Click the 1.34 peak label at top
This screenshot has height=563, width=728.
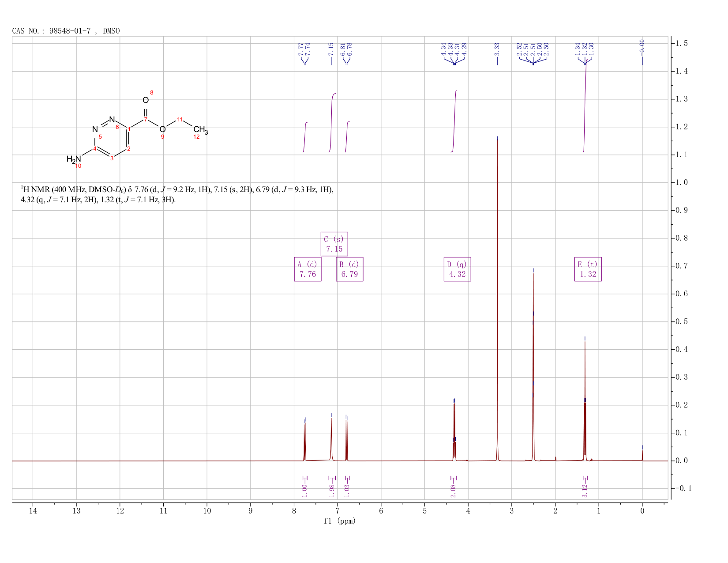click(578, 49)
